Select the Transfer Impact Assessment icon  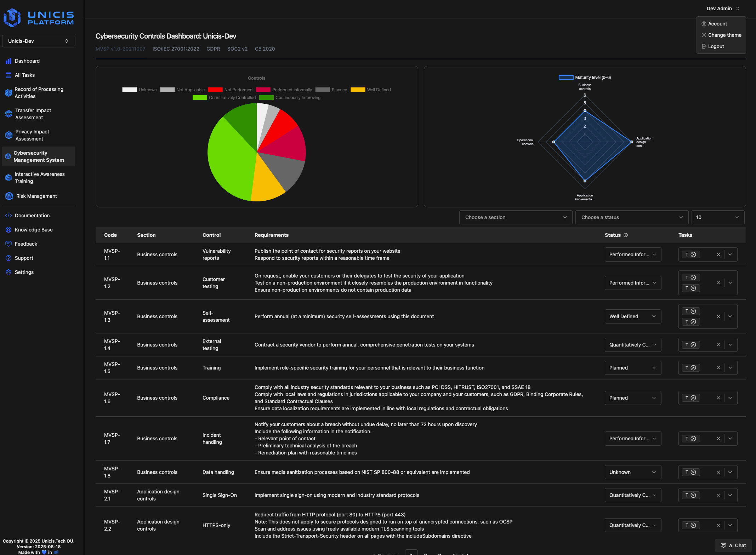click(x=8, y=114)
